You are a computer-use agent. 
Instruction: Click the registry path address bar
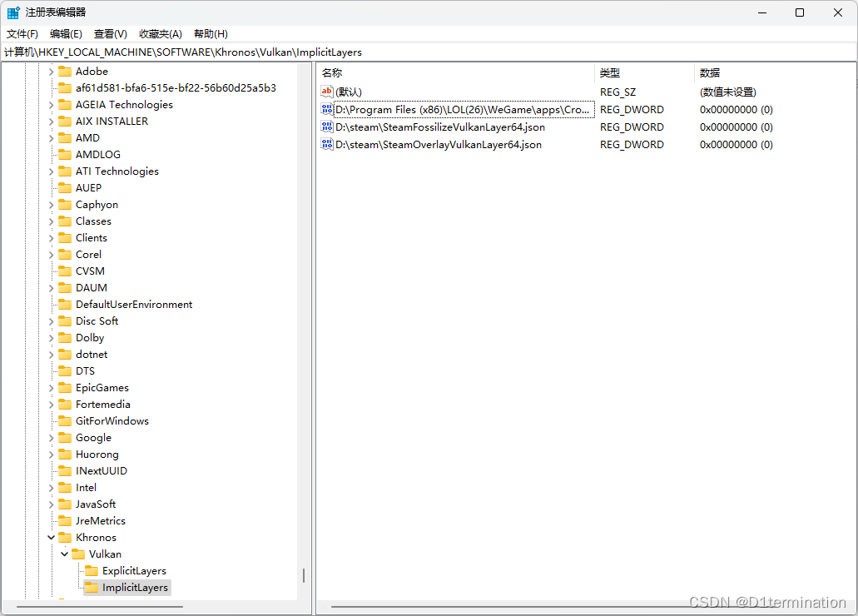tap(429, 52)
